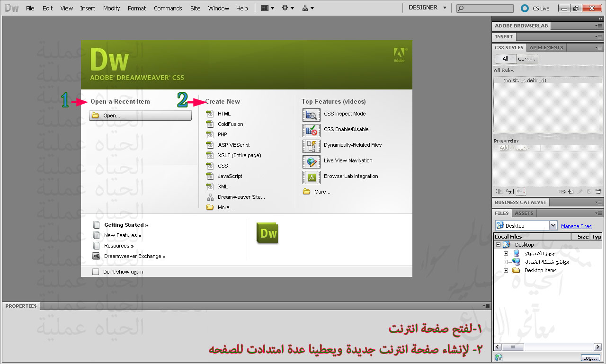Check the Don't show again box
Viewport: 606px width, 364px height.
(96, 272)
